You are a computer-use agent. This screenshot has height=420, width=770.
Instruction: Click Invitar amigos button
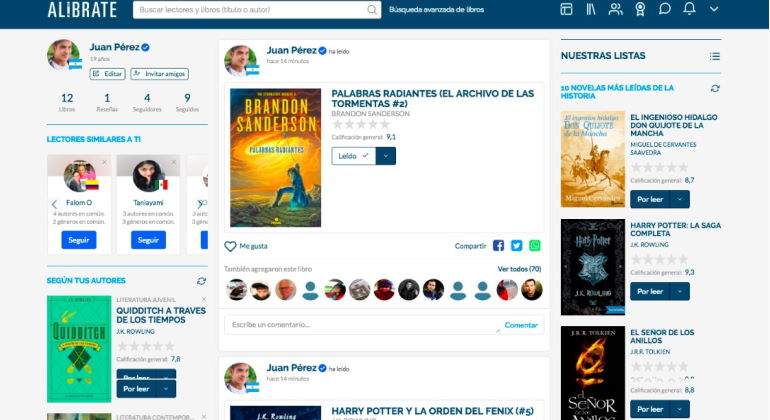[x=160, y=74]
